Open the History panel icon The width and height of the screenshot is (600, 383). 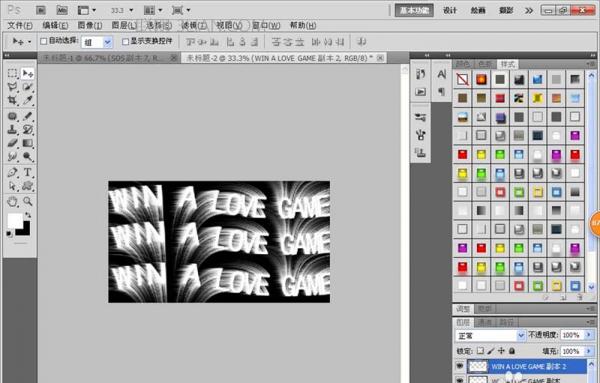click(x=421, y=74)
